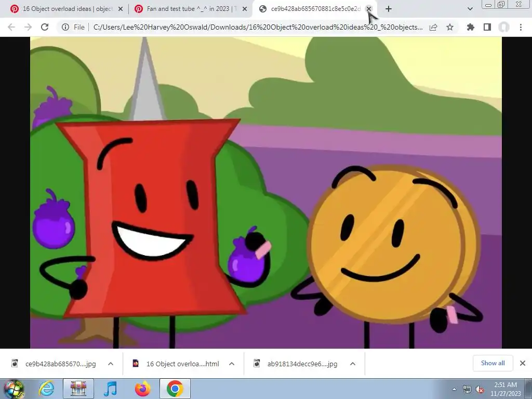Image resolution: width=532 pixels, height=399 pixels.
Task: Expand options for ab918134decc9e6....jpg download
Action: [353, 364]
